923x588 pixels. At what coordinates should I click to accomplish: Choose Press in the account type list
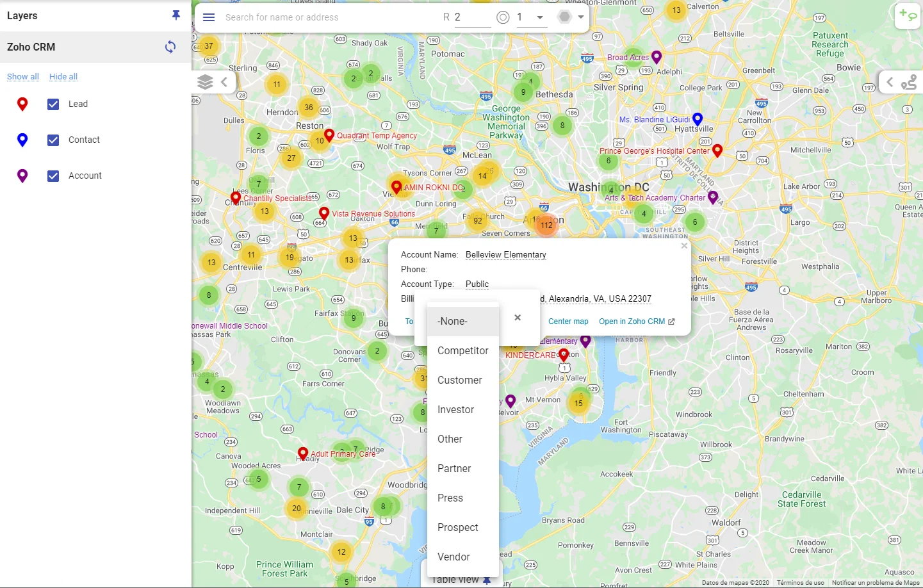pos(463,498)
